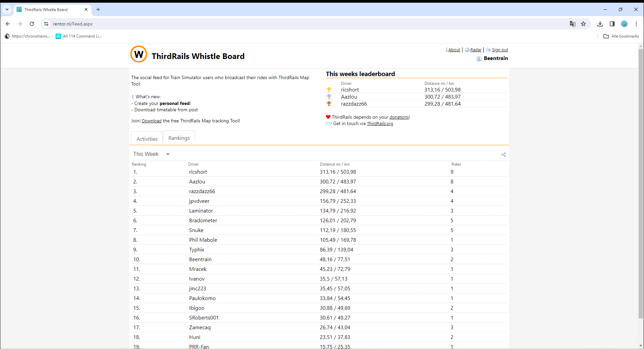The height and width of the screenshot is (349, 644).
Task: Bookmark this page with the star
Action: tap(583, 24)
